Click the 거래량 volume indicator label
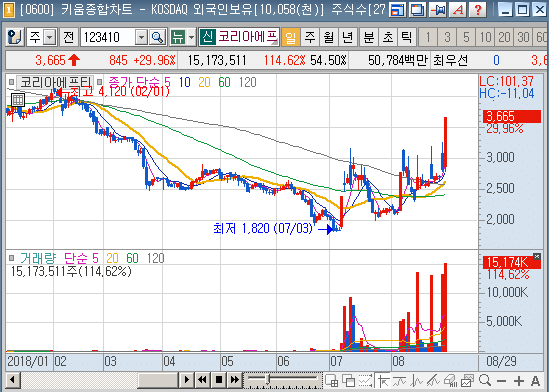Image resolution: width=549 pixels, height=392 pixels. (38, 258)
